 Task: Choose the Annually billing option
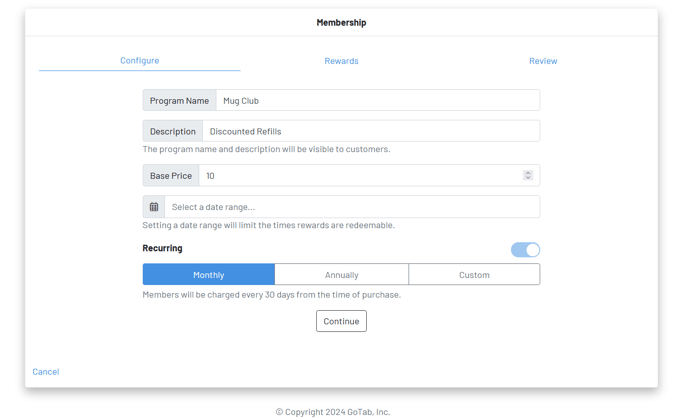[341, 275]
